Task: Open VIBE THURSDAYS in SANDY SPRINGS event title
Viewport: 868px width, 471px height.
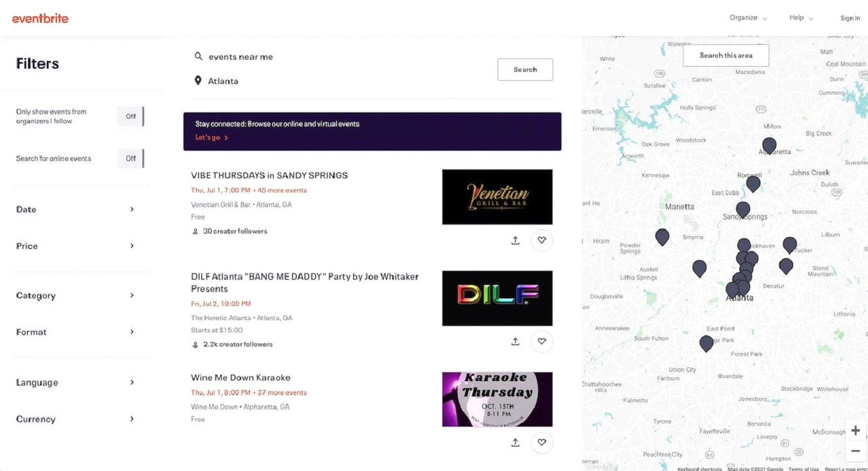Action: 269,175
